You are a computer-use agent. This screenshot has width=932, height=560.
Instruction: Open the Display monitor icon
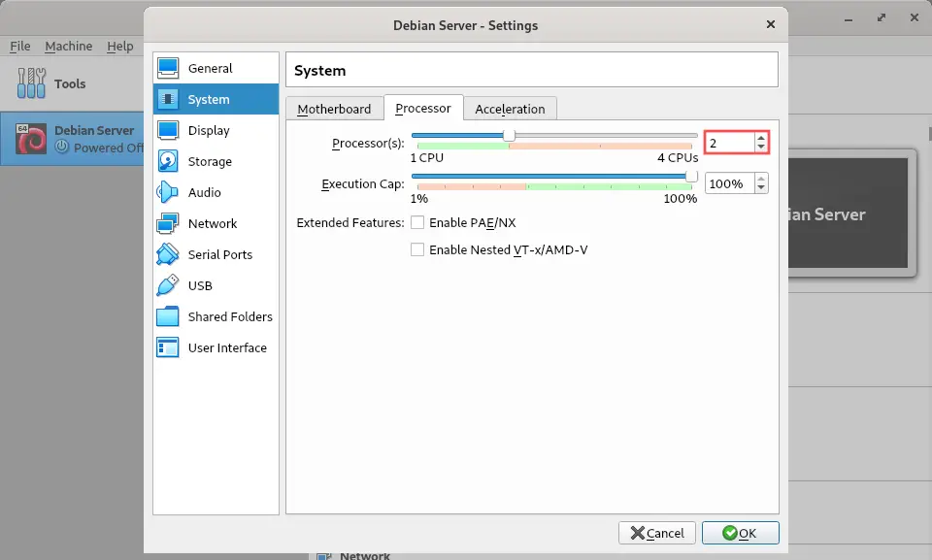[x=168, y=130]
